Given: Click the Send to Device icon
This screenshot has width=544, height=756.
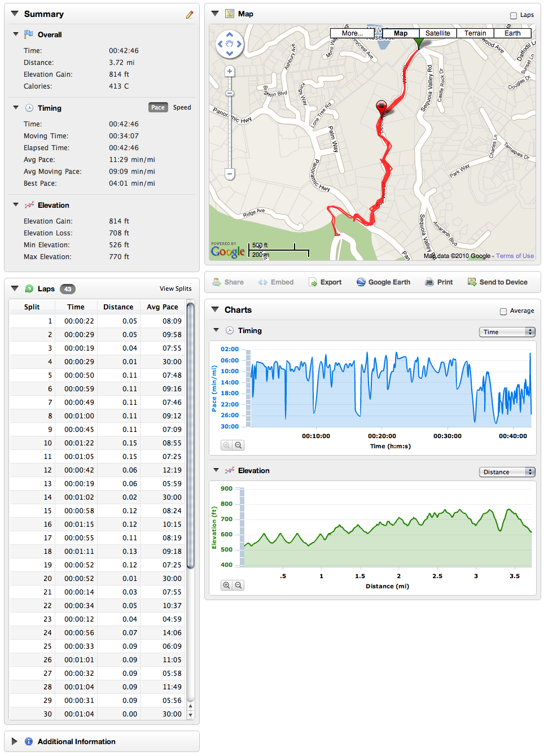Looking at the screenshot, I should (472, 282).
